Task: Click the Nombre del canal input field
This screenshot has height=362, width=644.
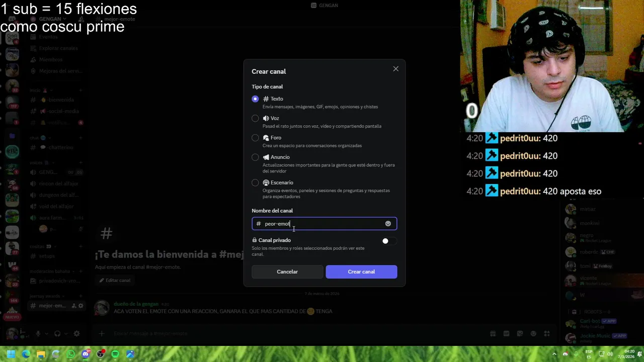Action: pos(325,224)
